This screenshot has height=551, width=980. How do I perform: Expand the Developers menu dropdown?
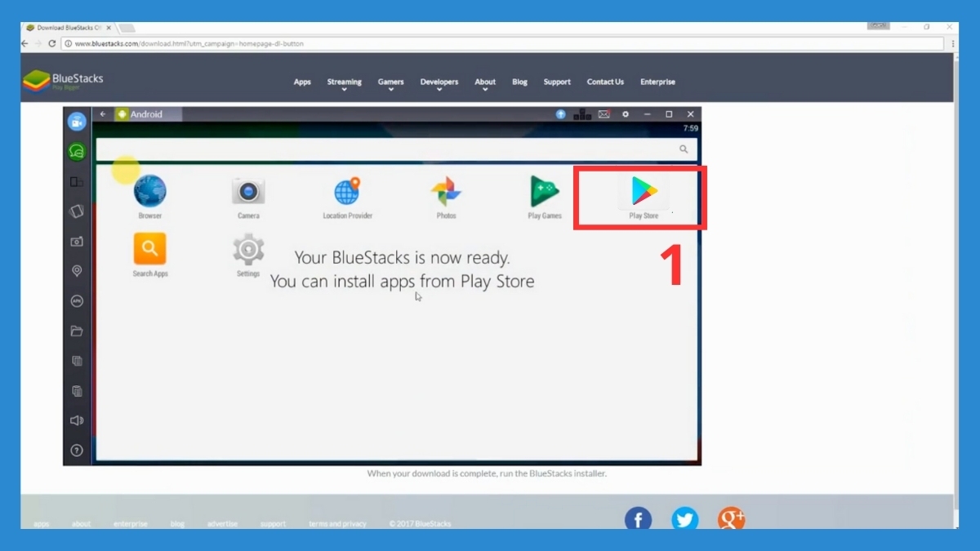(x=439, y=83)
